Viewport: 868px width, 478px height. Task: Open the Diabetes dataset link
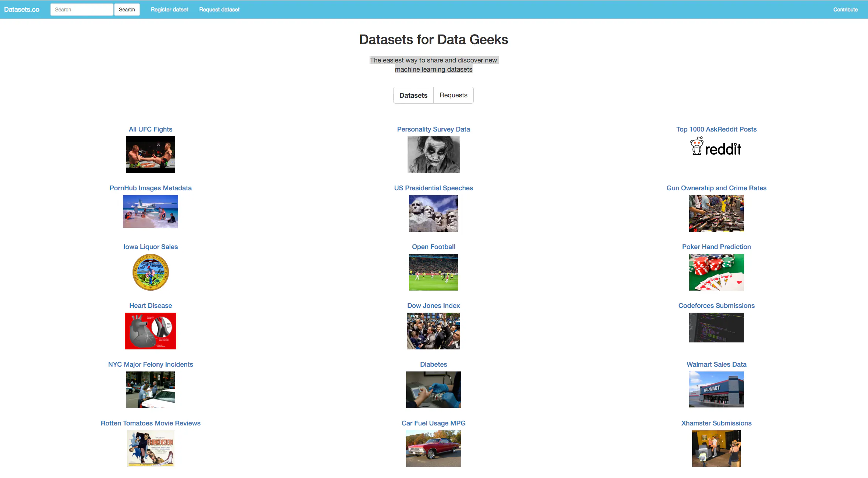click(434, 364)
